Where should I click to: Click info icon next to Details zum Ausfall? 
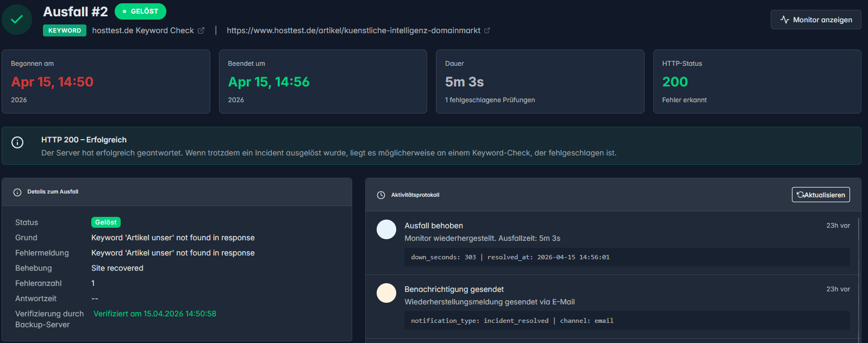pyautogui.click(x=17, y=192)
